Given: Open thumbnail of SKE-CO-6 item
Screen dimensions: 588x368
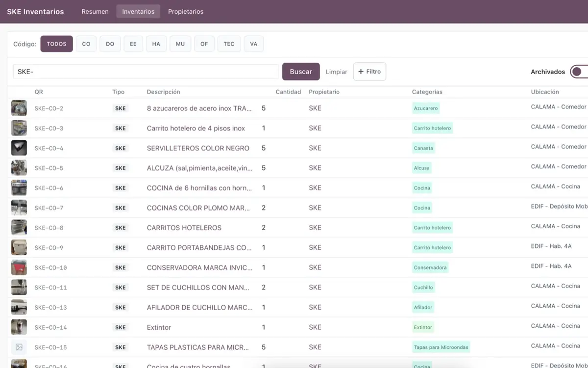Looking at the screenshot, I should click(19, 188).
